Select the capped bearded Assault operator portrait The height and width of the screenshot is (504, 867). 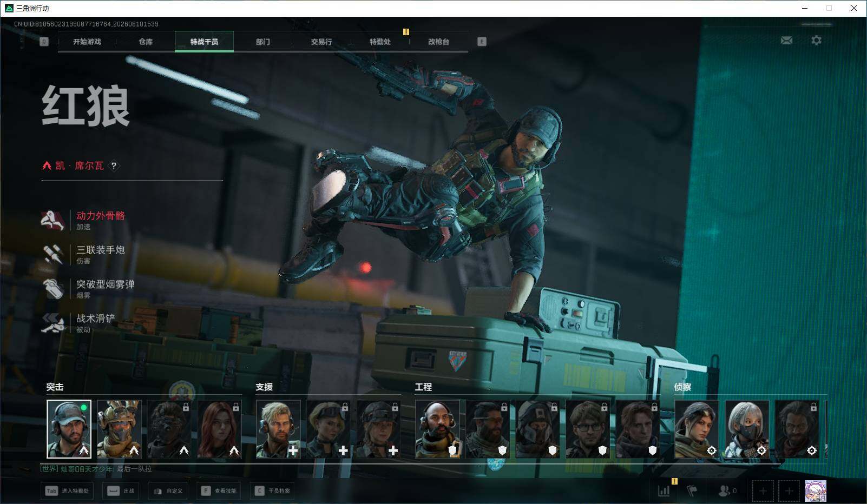point(69,429)
